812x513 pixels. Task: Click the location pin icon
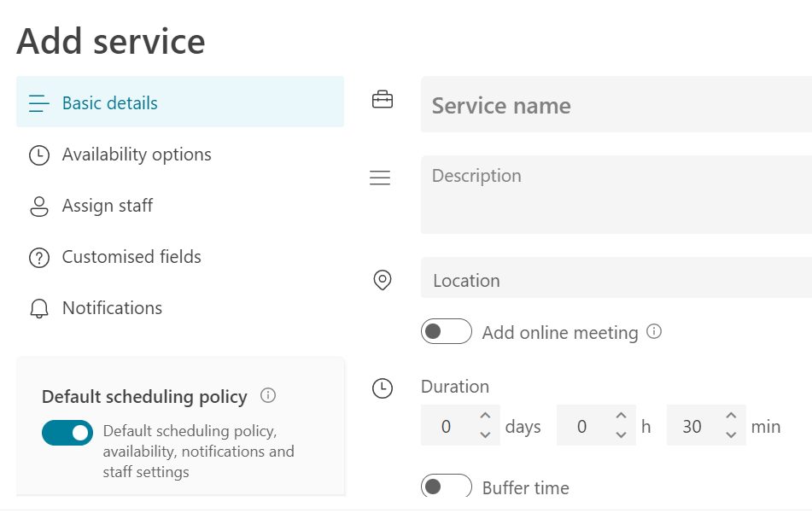383,280
